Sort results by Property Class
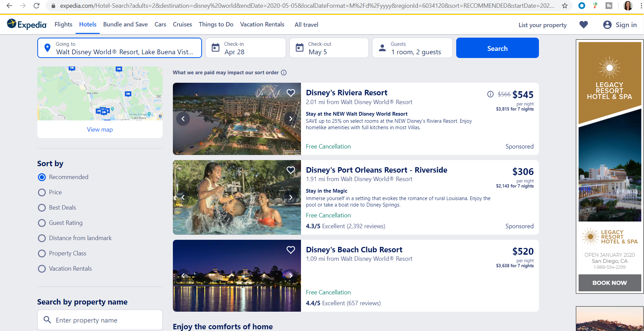 point(42,253)
